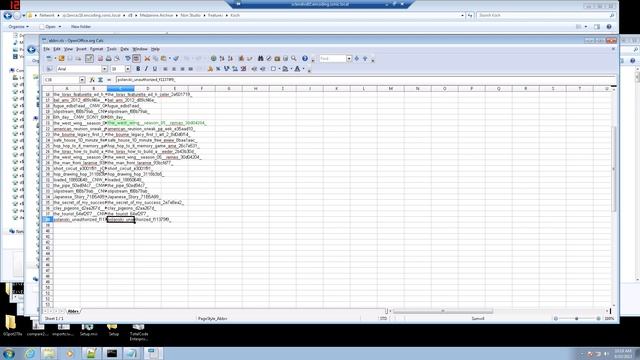Click the Sum sigma icon in formula bar
The image size is (640, 360).
point(100,80)
